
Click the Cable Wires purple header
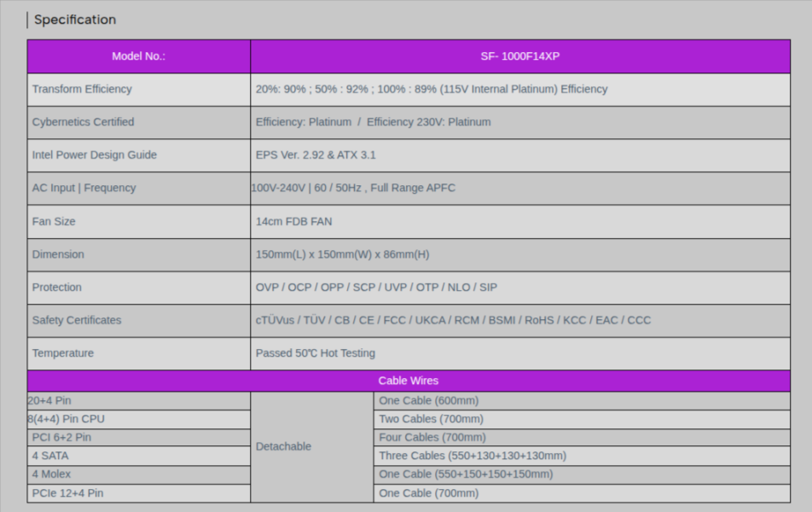click(408, 381)
